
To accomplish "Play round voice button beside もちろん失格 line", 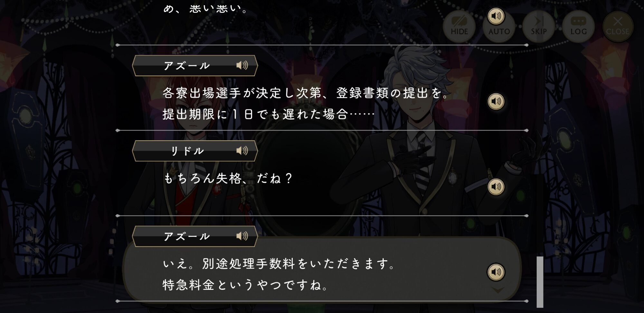I will click(x=496, y=187).
